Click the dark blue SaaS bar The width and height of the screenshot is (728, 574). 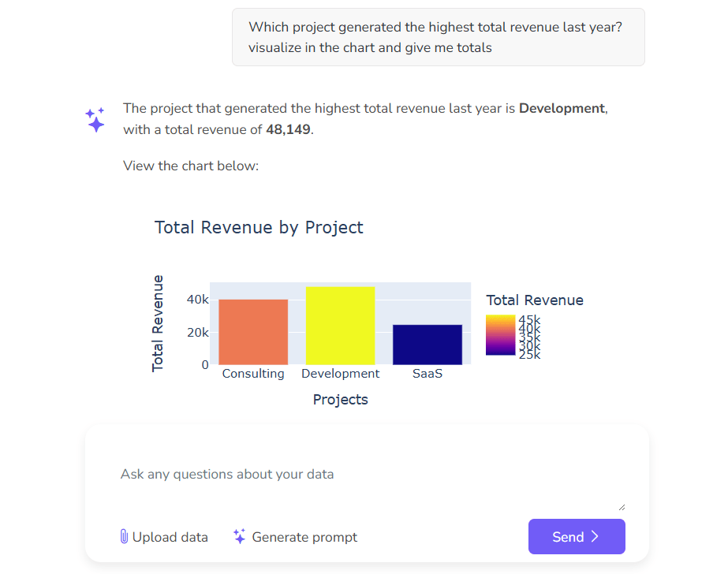click(427, 345)
